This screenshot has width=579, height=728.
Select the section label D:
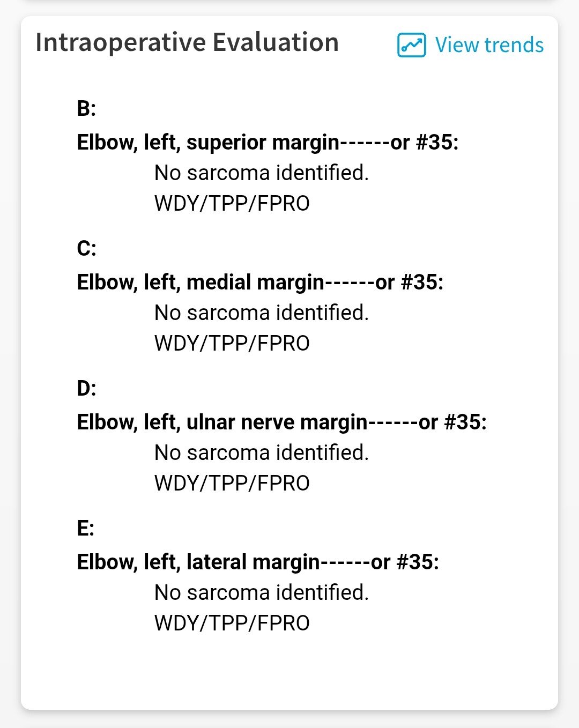click(x=86, y=388)
